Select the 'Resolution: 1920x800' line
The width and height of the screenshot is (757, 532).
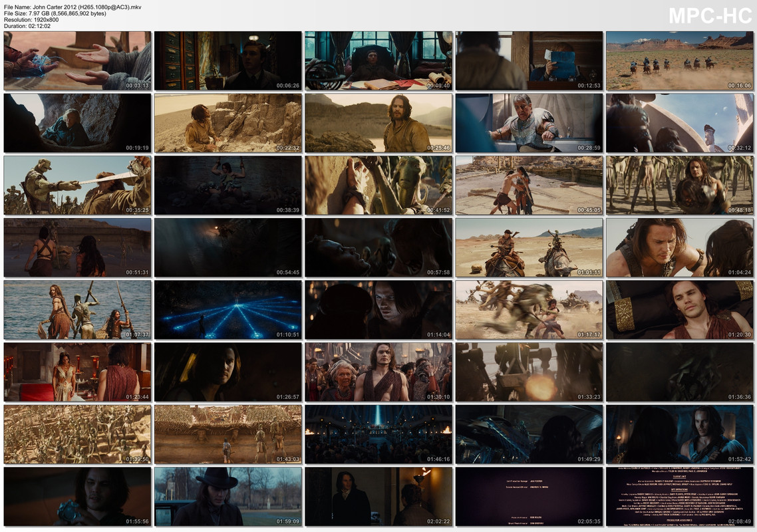pos(31,20)
